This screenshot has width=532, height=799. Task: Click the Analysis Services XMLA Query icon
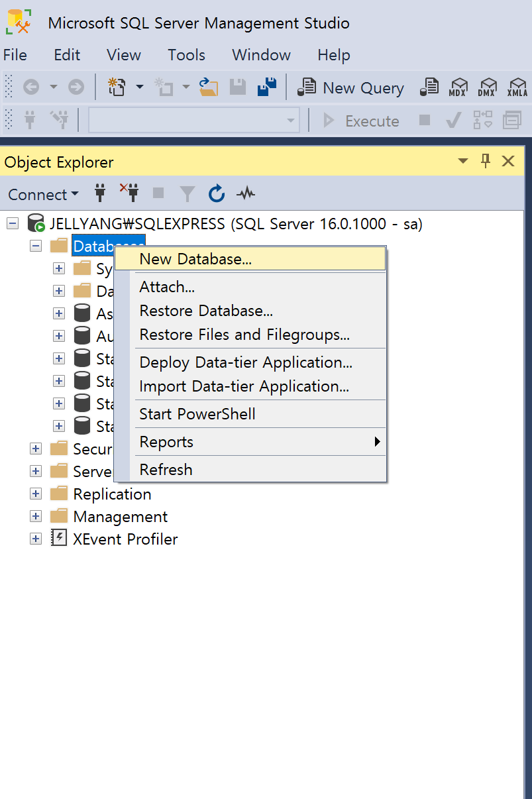517,87
